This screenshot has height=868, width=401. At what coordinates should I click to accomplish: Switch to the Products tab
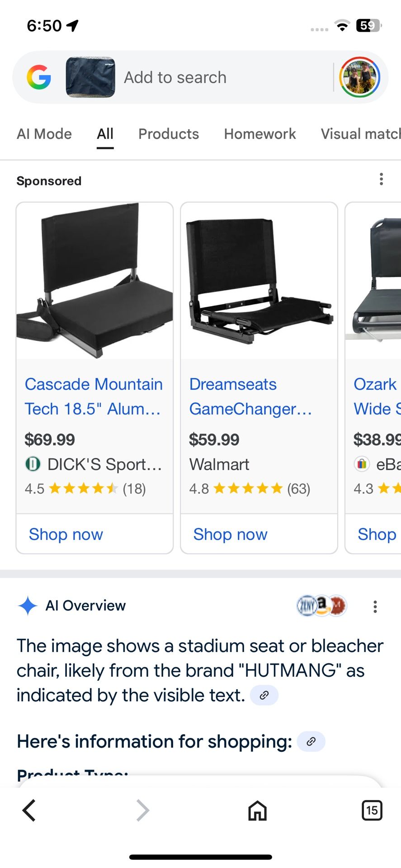[169, 134]
